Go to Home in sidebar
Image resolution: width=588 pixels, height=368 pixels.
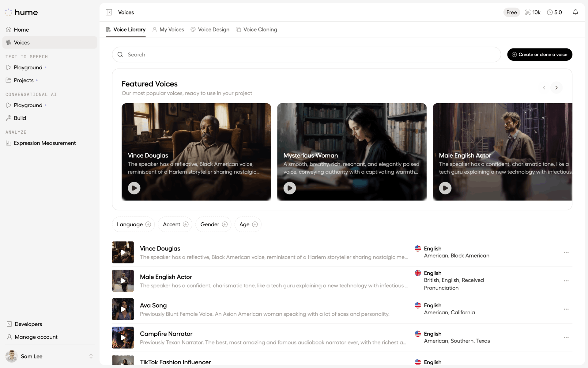pyautogui.click(x=50, y=30)
